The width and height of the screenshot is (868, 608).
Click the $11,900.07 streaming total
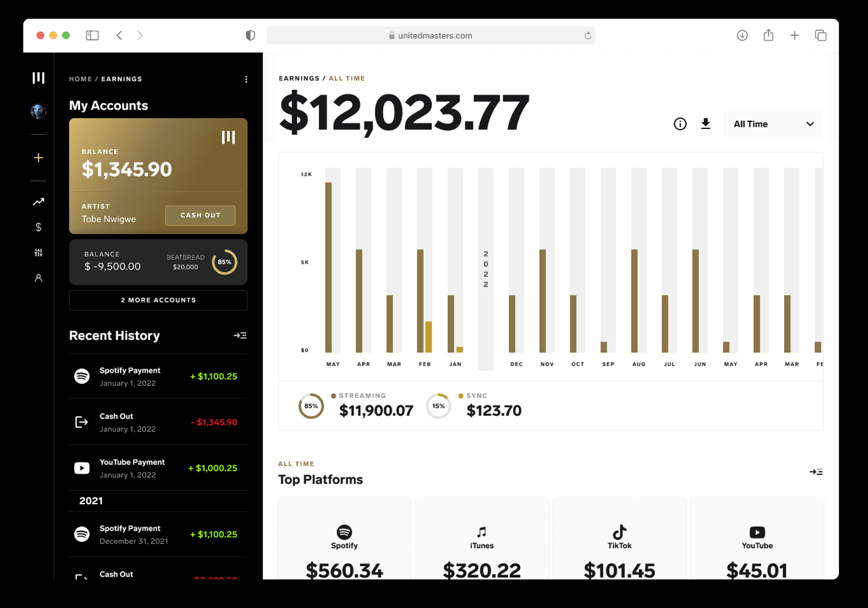(376, 410)
